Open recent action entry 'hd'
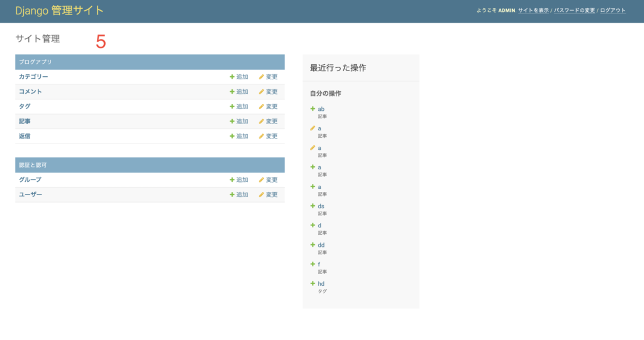Screen dimensions: 644x340 321,284
